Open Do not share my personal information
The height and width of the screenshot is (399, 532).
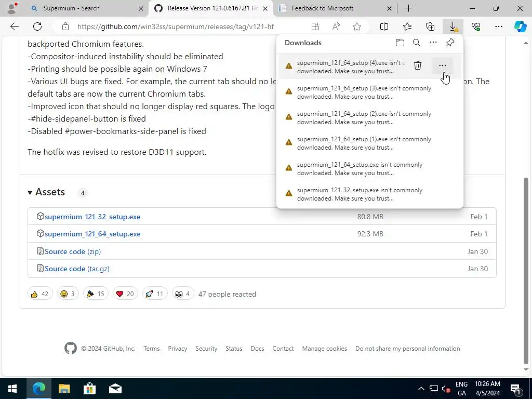(407, 349)
